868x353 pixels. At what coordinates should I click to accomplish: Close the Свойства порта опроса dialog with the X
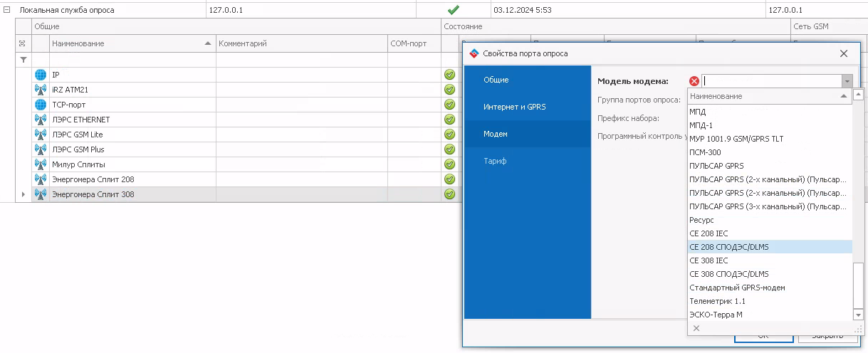point(844,53)
